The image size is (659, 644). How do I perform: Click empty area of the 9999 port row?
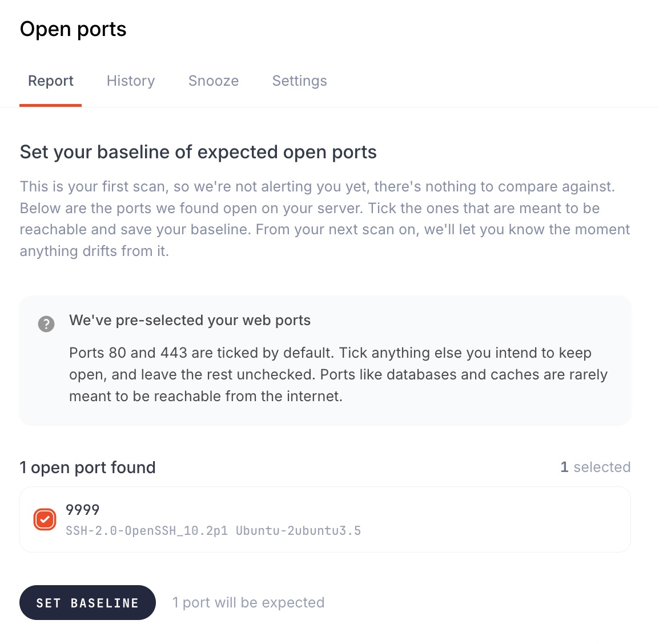[x=483, y=519]
